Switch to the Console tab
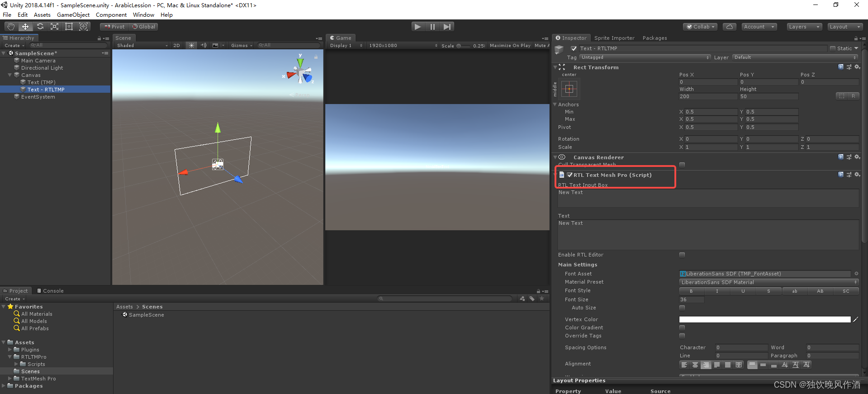The width and height of the screenshot is (868, 394). coord(50,291)
